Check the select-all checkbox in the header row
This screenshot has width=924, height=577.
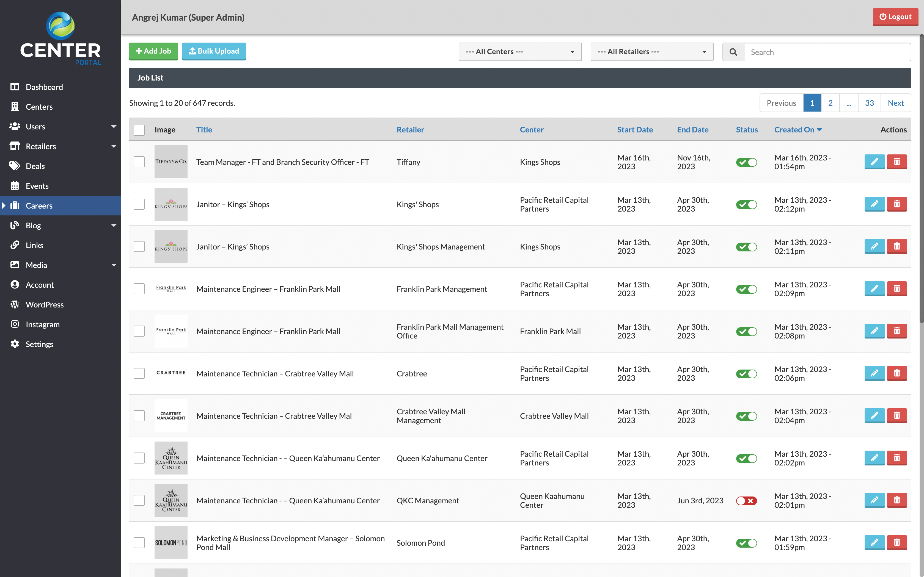pyautogui.click(x=139, y=130)
